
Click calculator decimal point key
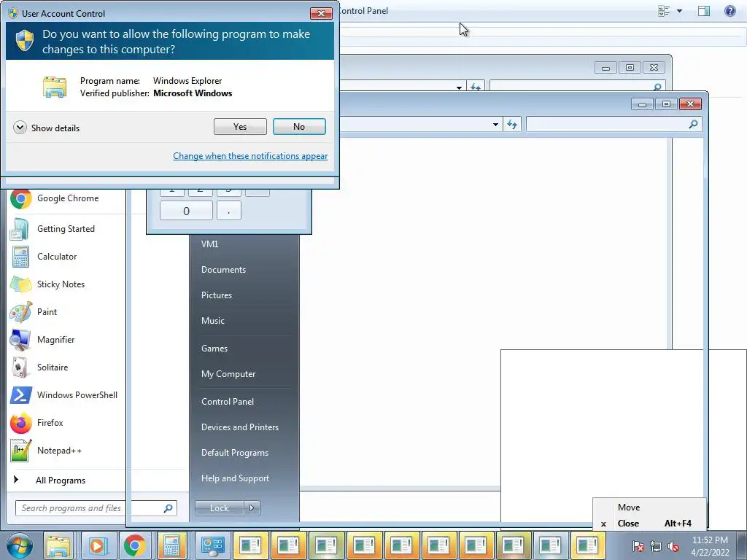228,211
